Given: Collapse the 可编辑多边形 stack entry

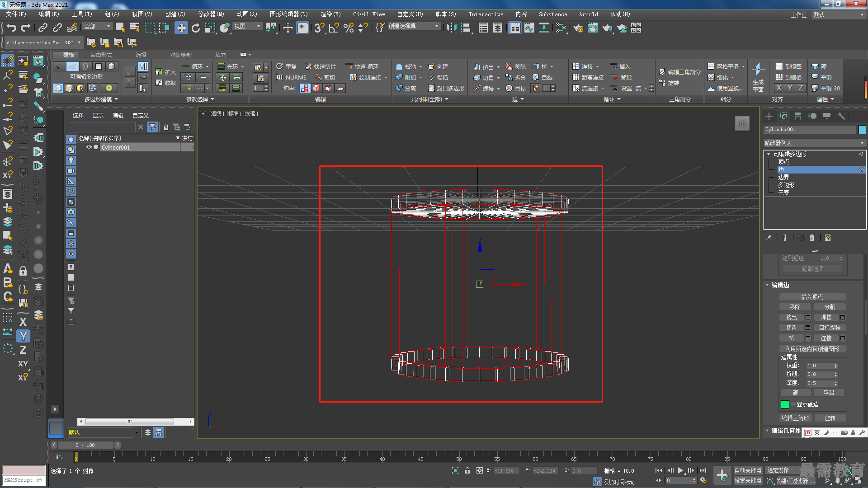Looking at the screenshot, I should (769, 154).
